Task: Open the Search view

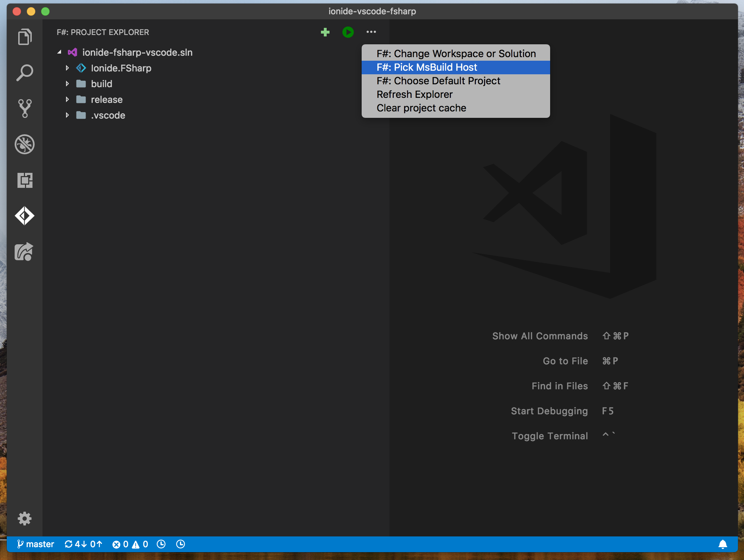Action: [25, 73]
